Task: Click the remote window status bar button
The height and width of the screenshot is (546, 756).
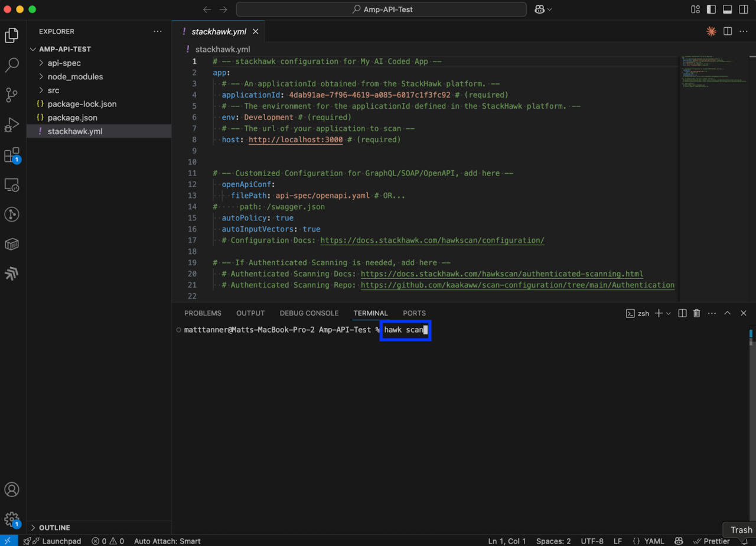Action: point(8,541)
